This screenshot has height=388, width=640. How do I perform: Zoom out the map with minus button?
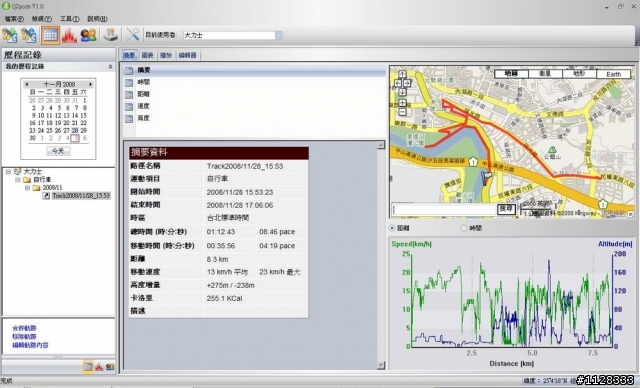pos(402,112)
